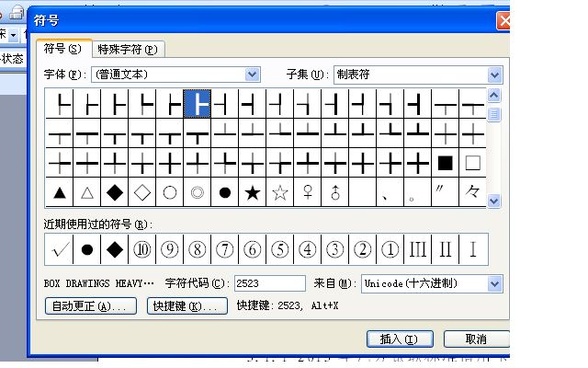Click the printer icon behind the dialog

pos(17,13)
